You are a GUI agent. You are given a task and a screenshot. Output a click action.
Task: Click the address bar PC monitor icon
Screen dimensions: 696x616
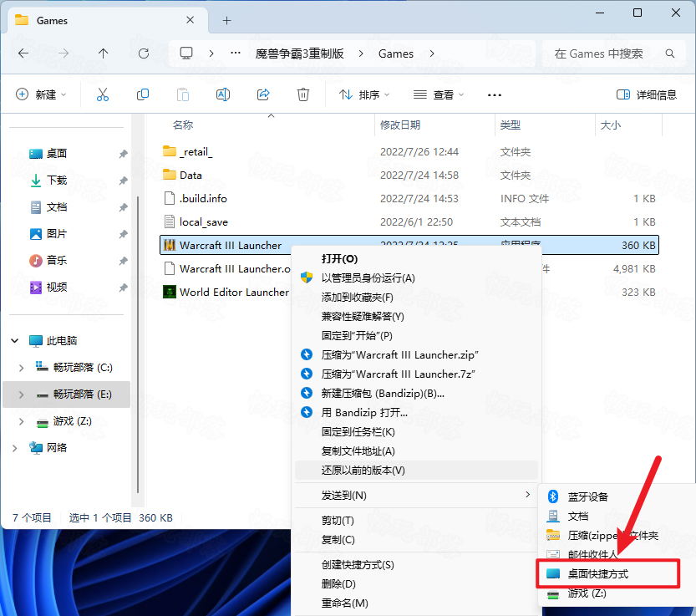coord(186,53)
